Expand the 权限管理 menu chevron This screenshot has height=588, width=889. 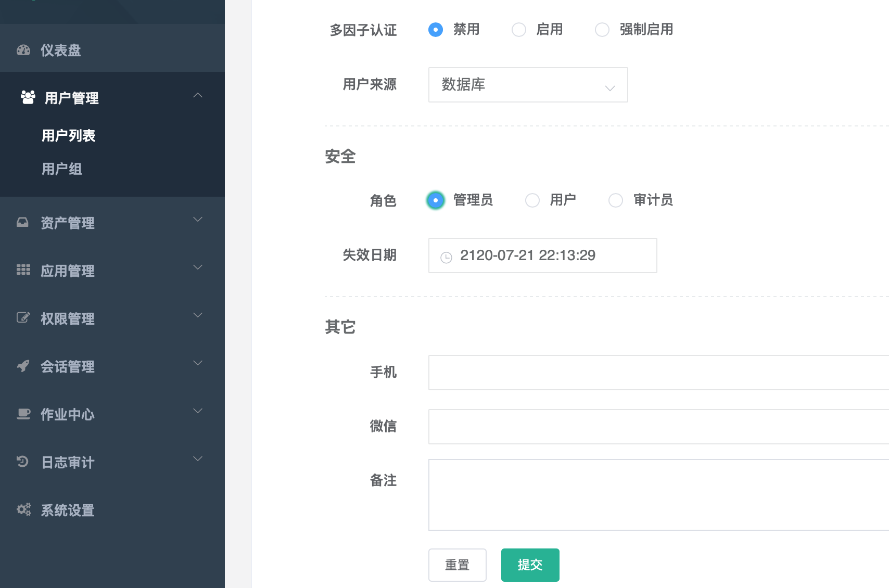coord(198,315)
